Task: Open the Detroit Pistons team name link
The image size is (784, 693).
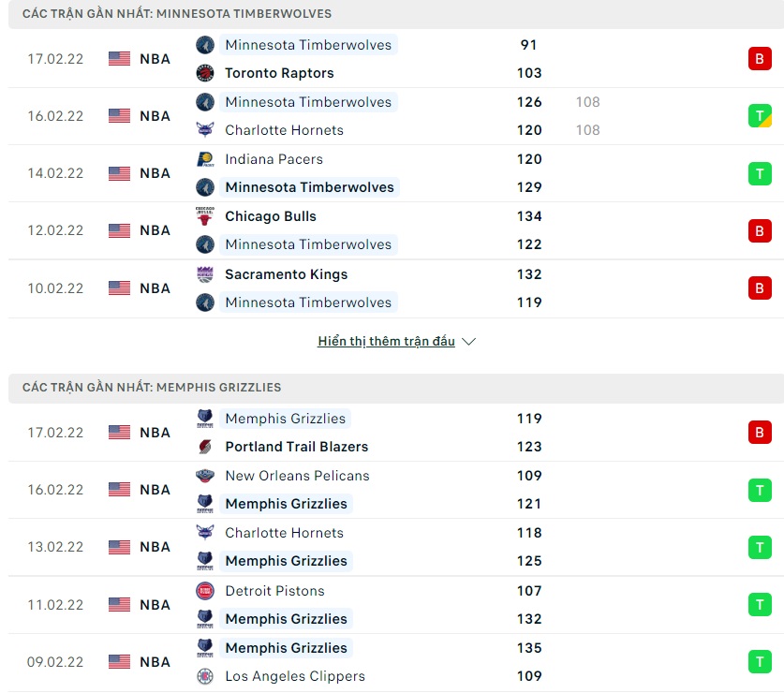Action: [274, 591]
